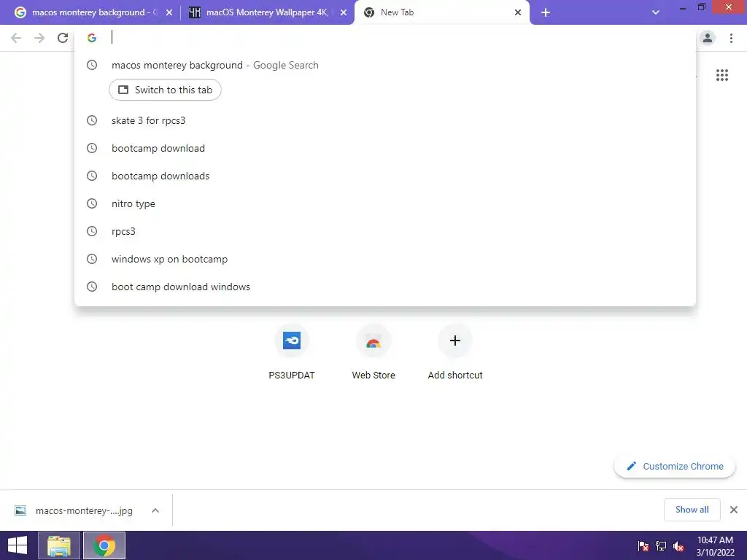This screenshot has height=560, width=747.
Task: Reload the page with the refresh icon
Action: (63, 38)
